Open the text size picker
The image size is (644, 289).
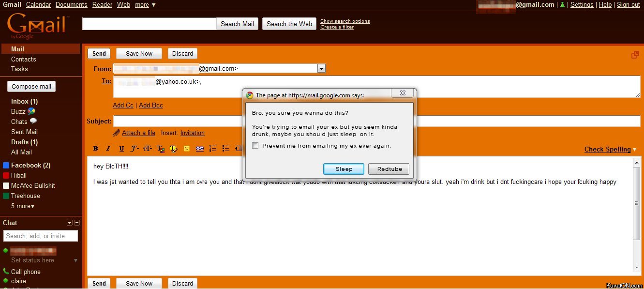(147, 149)
